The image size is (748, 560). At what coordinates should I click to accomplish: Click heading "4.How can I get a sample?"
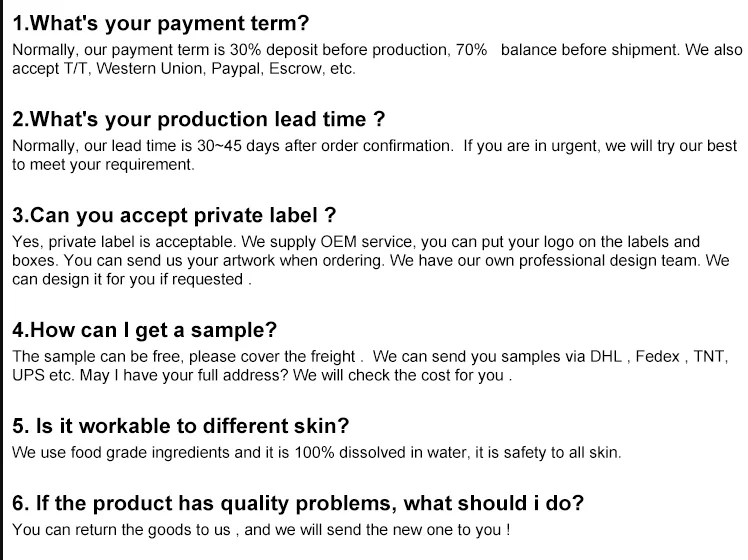pyautogui.click(x=145, y=331)
